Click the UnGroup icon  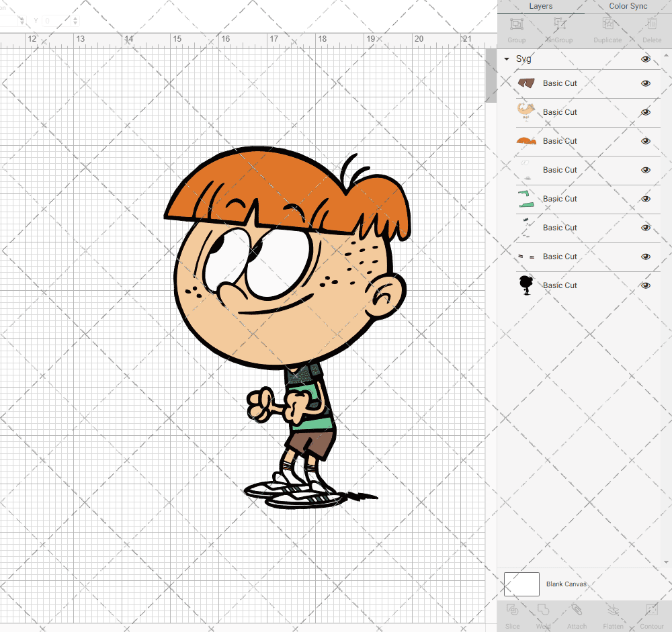pyautogui.click(x=559, y=24)
